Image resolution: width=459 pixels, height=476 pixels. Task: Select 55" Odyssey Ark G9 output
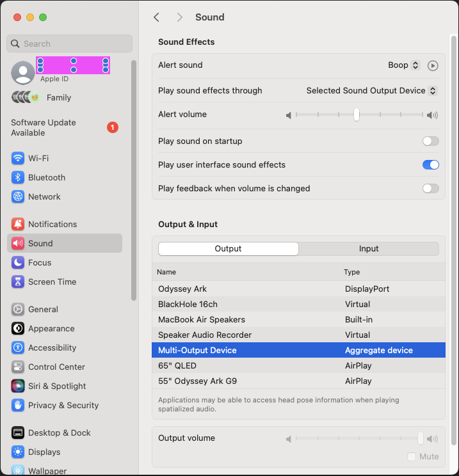tap(298, 381)
